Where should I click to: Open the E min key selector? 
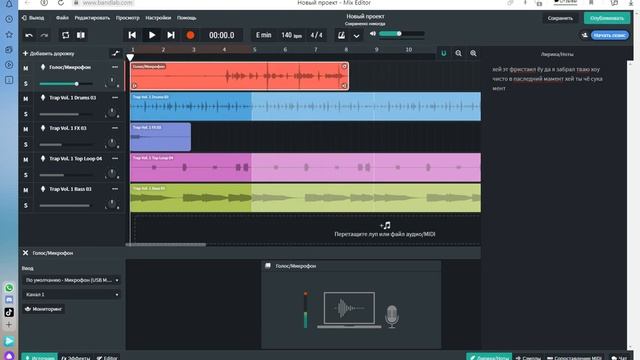(264, 35)
